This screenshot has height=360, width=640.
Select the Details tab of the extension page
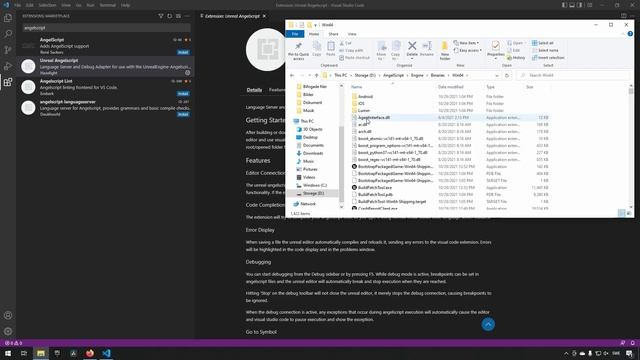click(x=254, y=90)
